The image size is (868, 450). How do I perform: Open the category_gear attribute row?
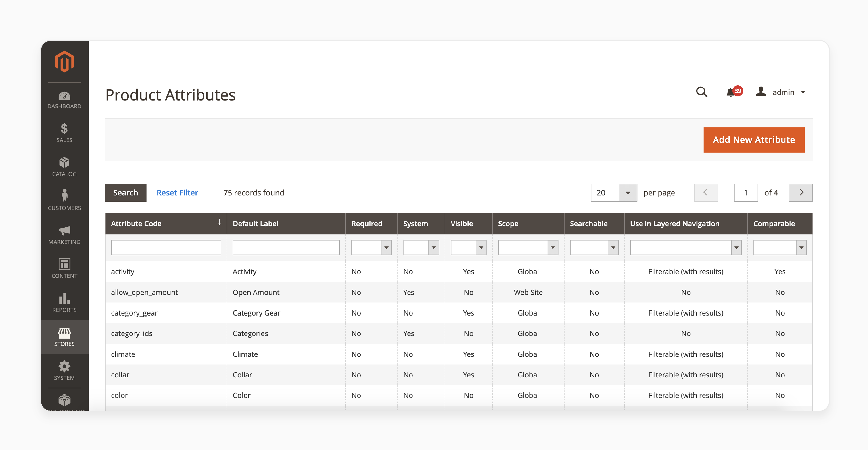(x=459, y=313)
